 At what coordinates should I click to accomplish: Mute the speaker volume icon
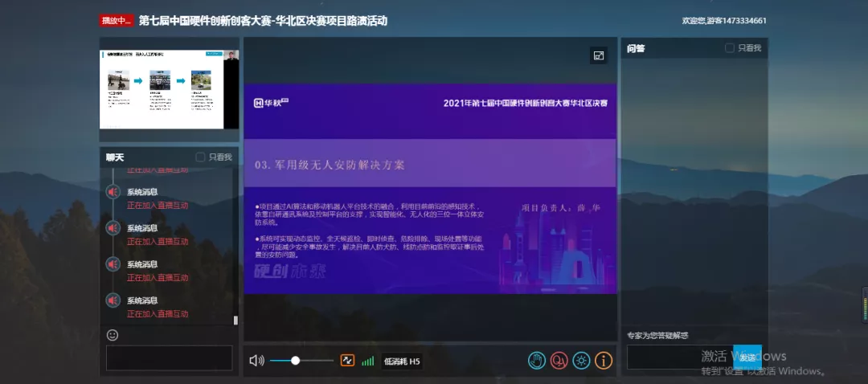[256, 361]
